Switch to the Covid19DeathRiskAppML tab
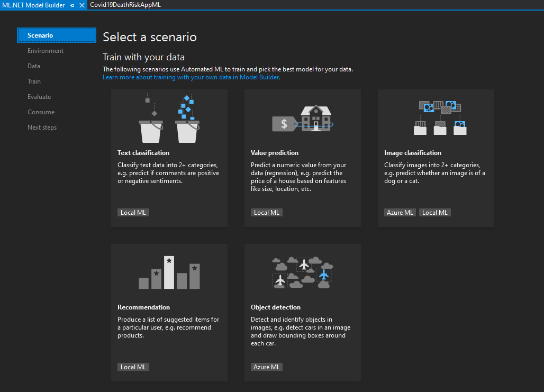 point(125,5)
